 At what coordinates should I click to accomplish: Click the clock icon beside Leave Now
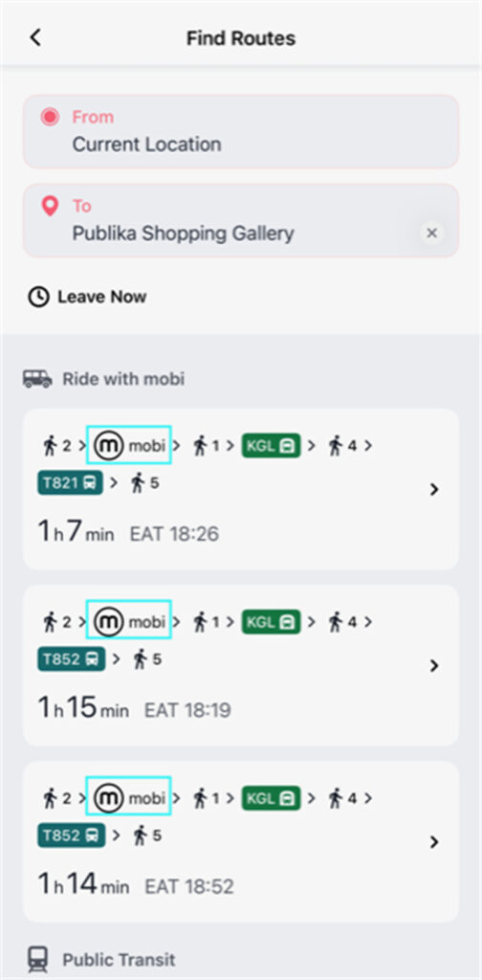[38, 297]
